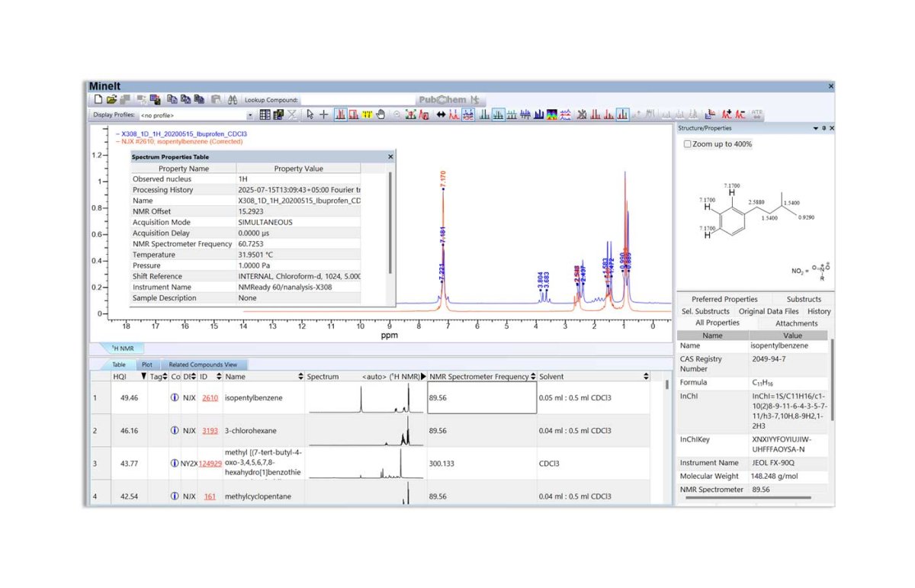Expand the Structure/Properties panel options arrow

(815, 128)
